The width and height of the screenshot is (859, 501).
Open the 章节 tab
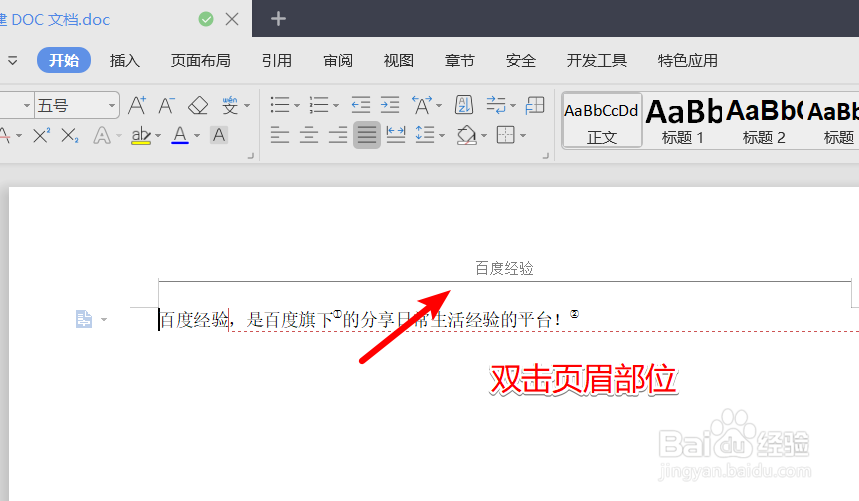(460, 60)
